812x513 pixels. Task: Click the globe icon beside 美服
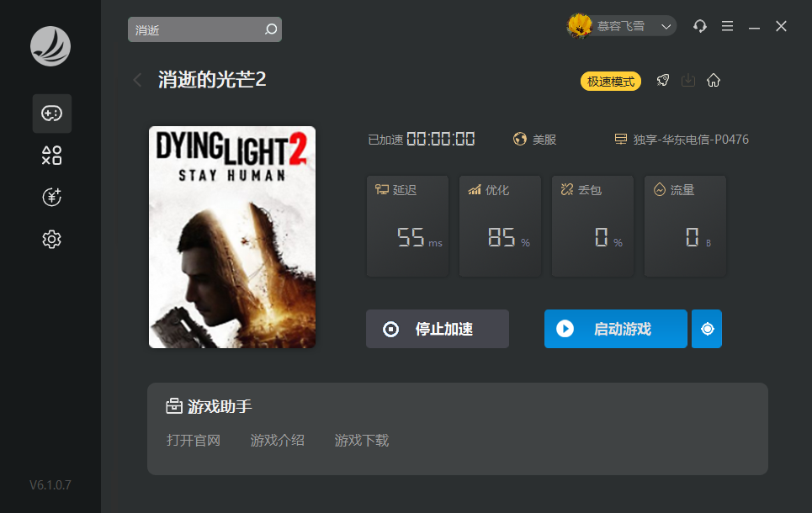pyautogui.click(x=520, y=139)
